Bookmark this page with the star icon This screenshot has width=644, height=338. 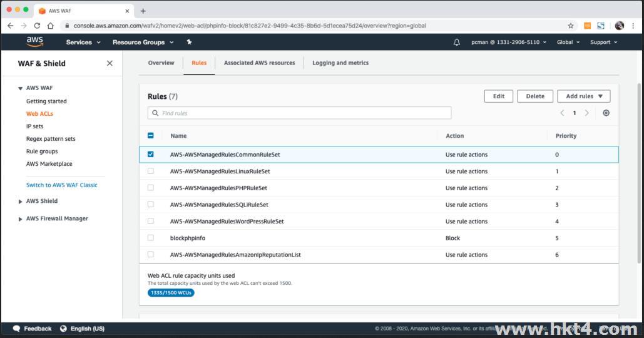click(x=571, y=26)
